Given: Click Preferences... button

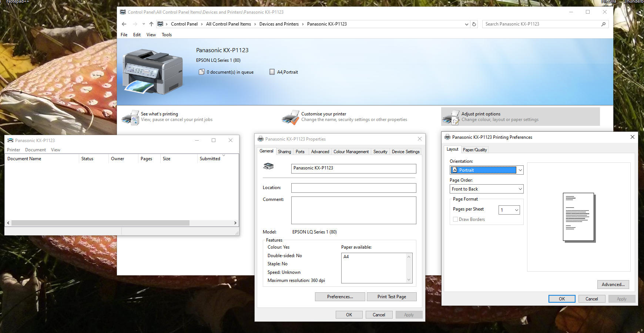Looking at the screenshot, I should point(340,297).
